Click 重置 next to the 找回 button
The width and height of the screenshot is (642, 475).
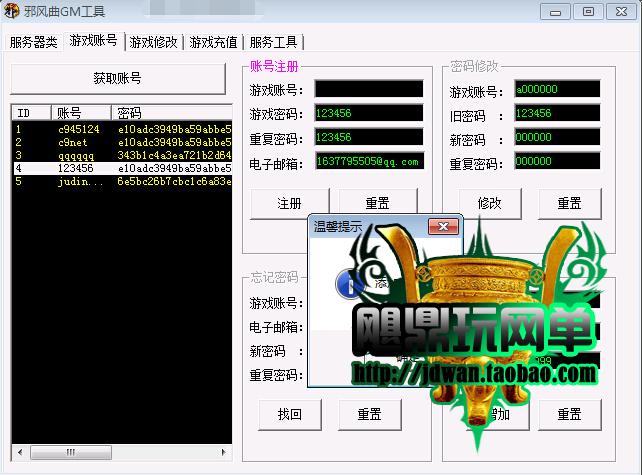(x=369, y=414)
